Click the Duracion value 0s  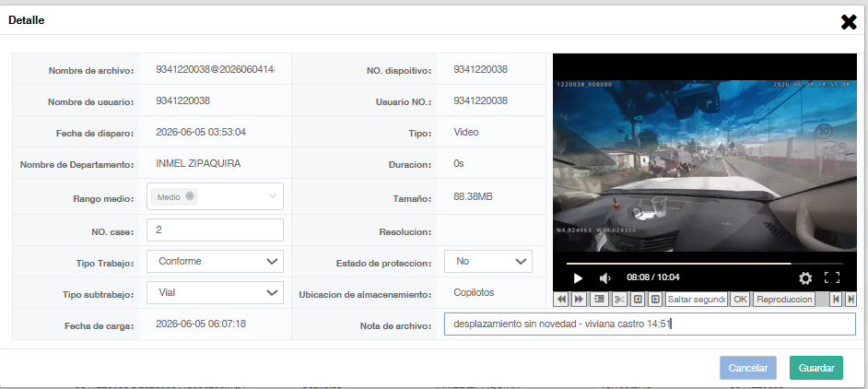point(458,164)
